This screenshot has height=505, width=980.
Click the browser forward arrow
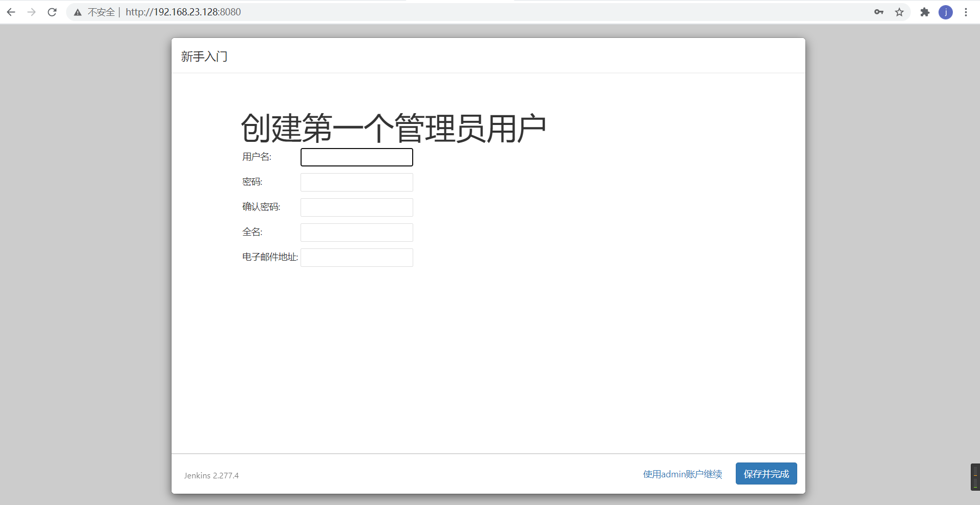point(32,12)
